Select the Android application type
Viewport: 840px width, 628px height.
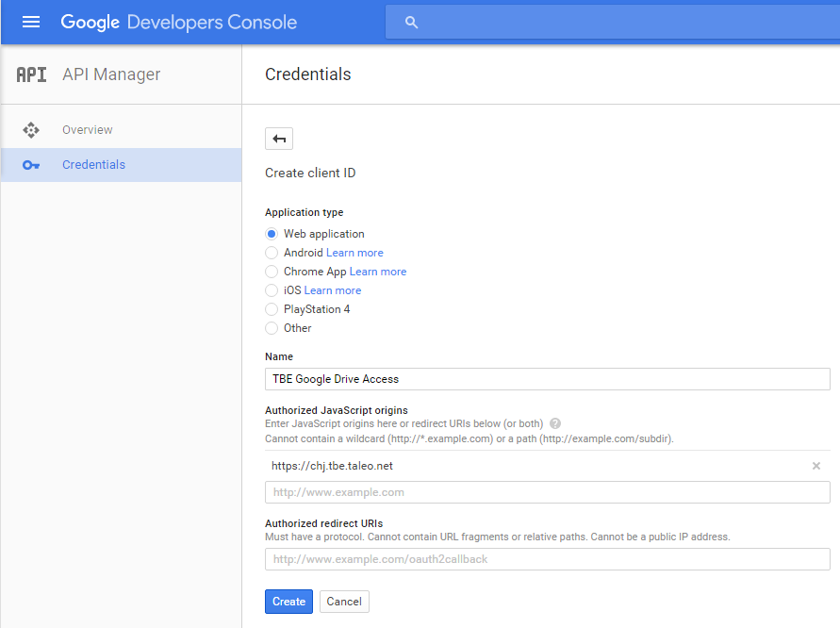272,253
